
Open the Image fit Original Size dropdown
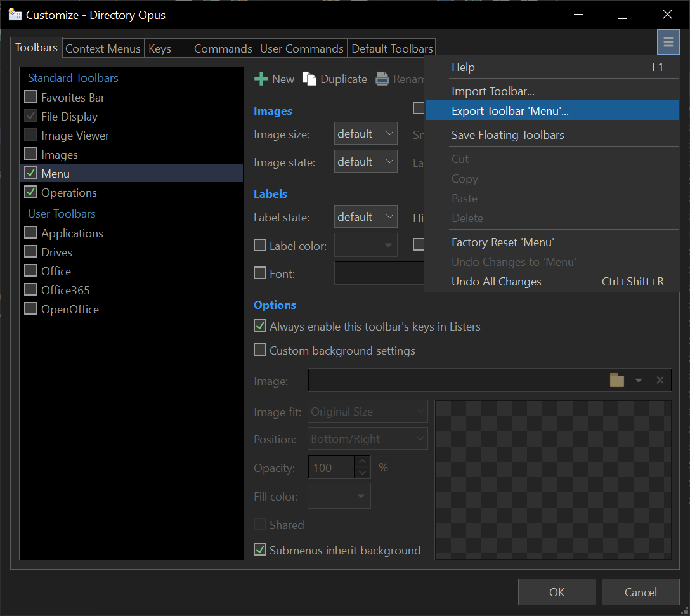click(x=367, y=412)
